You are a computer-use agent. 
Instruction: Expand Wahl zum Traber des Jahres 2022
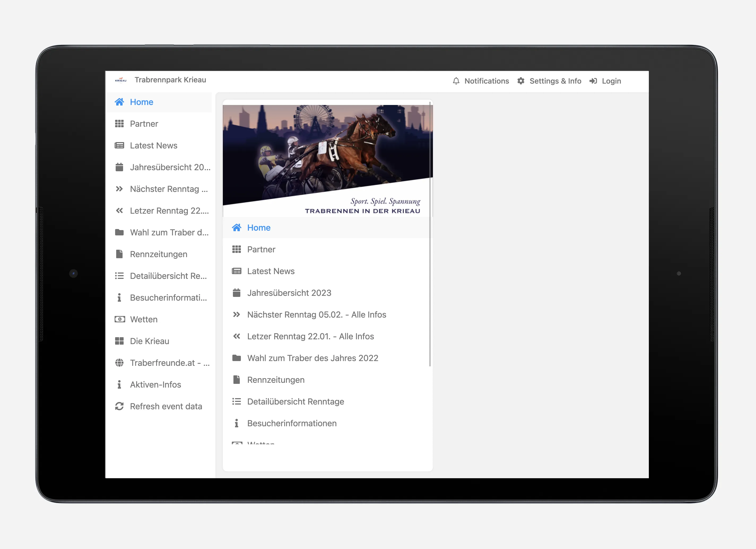click(x=313, y=358)
